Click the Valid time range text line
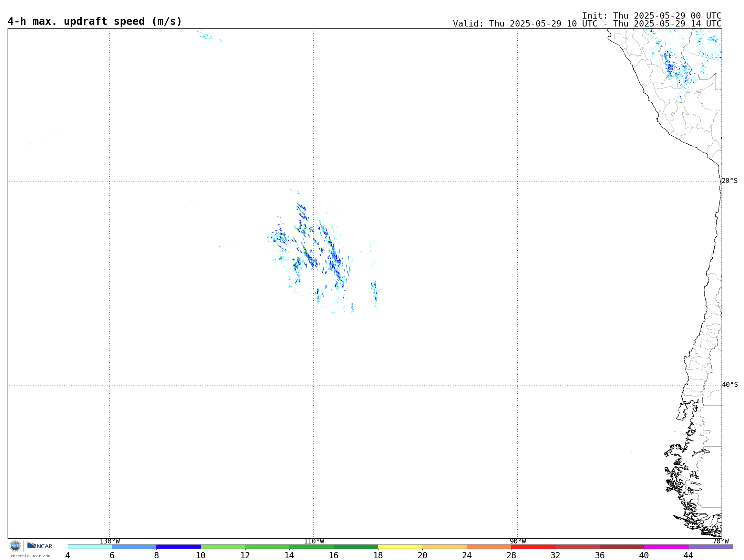The height and width of the screenshot is (560, 744). 587,24
